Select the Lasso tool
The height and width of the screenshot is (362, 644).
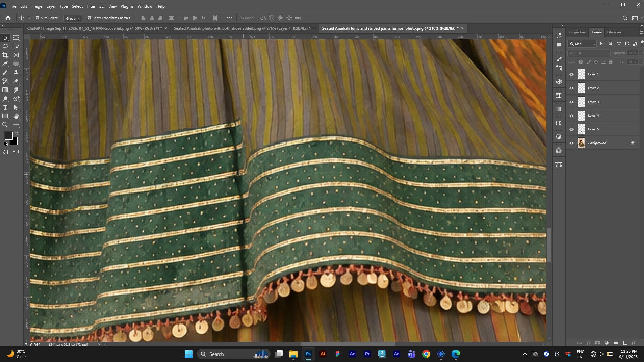tap(5, 46)
